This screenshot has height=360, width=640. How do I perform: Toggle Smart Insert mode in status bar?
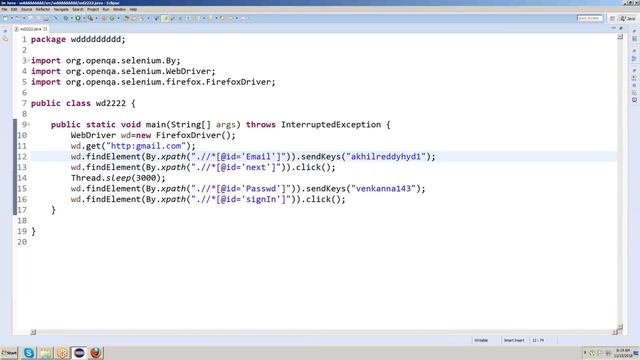[514, 340]
